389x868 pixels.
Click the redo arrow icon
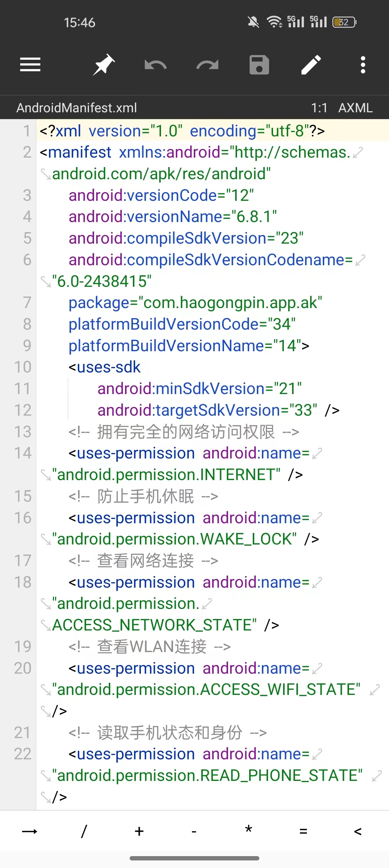coord(207,65)
